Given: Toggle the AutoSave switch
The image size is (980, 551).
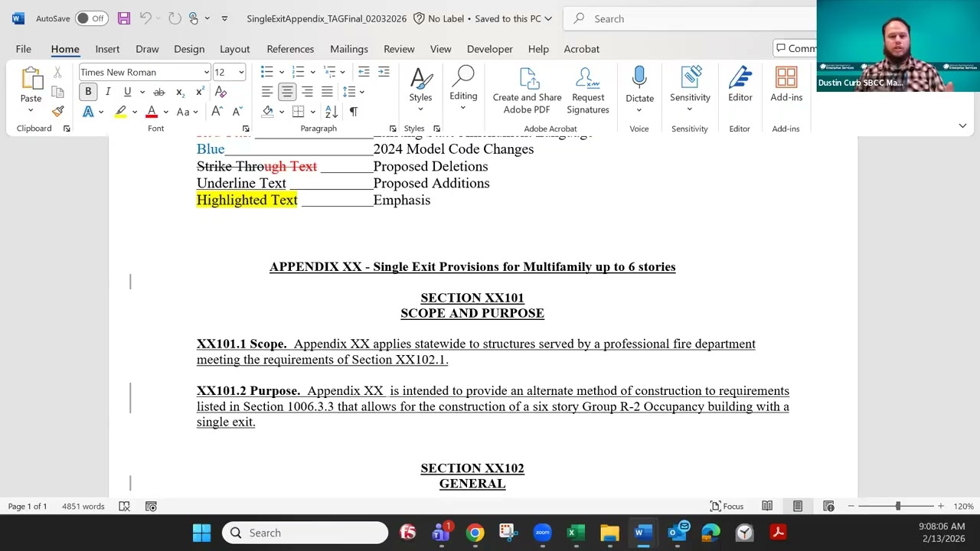Looking at the screenshot, I should (x=91, y=18).
